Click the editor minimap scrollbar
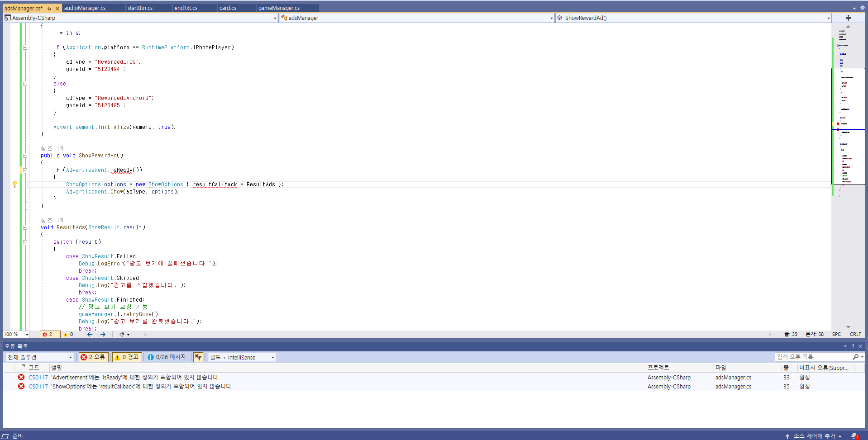The image size is (868, 440). pos(849,176)
